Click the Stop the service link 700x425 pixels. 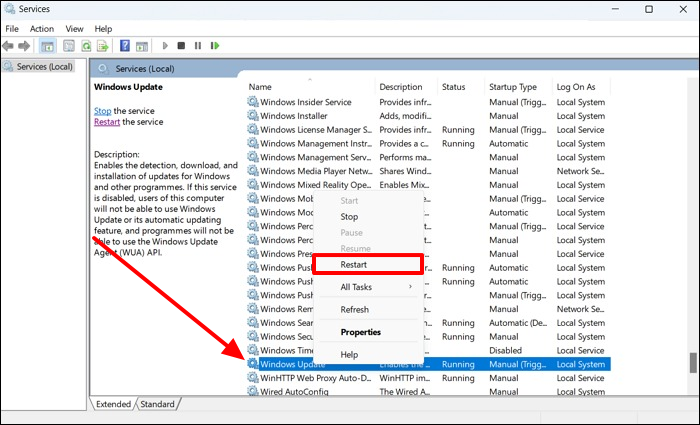pos(102,110)
